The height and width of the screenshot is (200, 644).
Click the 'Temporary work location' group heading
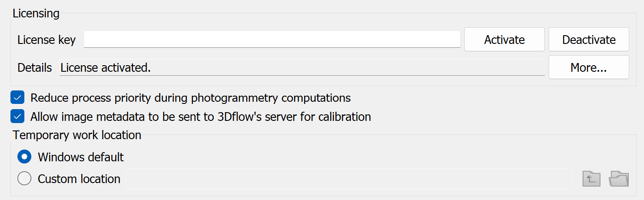pos(77,135)
